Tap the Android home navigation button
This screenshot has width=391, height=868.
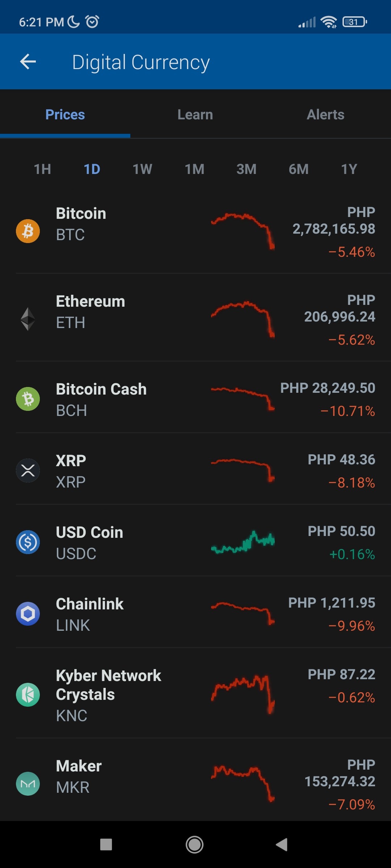coord(194,845)
